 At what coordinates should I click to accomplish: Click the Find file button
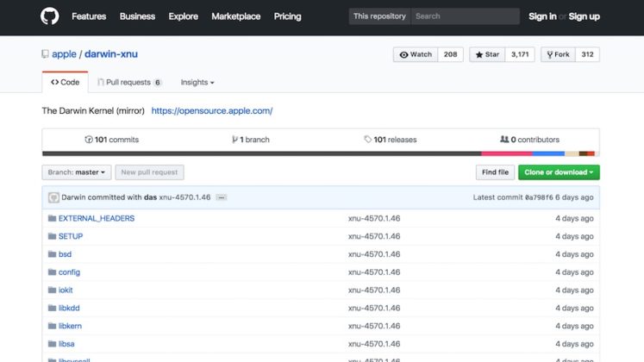(495, 172)
